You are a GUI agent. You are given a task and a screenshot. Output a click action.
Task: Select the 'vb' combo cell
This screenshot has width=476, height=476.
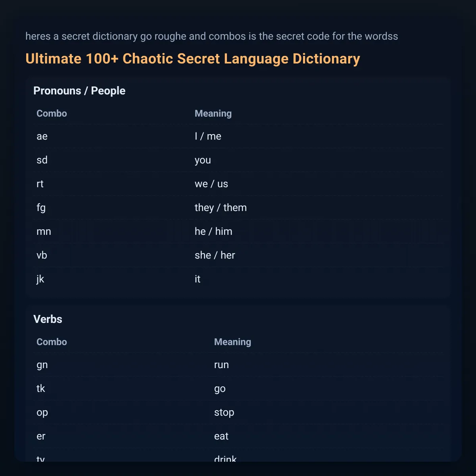(x=42, y=255)
